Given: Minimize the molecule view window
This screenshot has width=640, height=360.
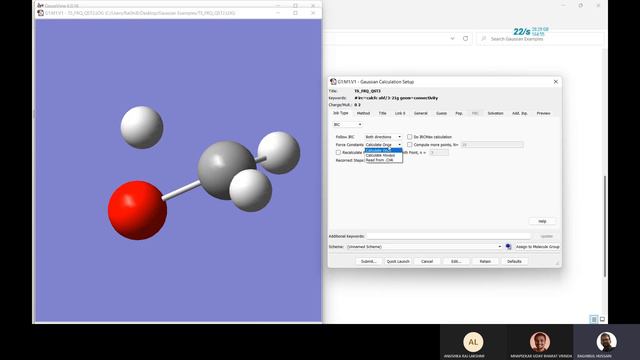Looking at the screenshot, I should pos(278,13).
